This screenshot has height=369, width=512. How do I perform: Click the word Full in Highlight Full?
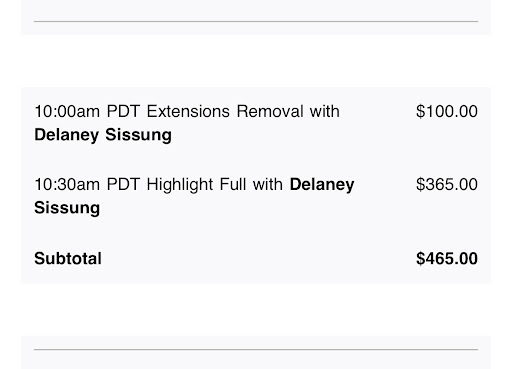(233, 184)
